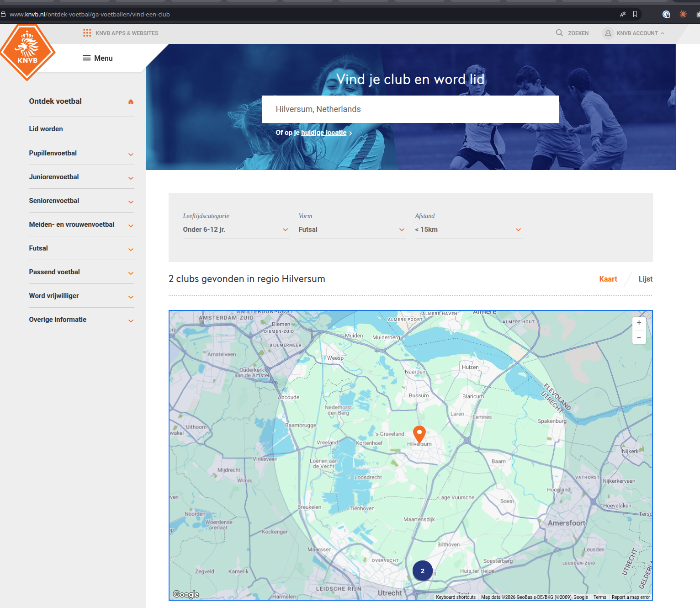Open the Lid worden page
700x608 pixels.
(46, 129)
